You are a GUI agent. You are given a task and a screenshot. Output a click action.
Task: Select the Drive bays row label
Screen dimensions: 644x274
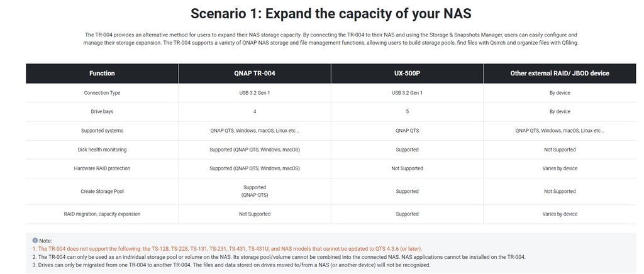(102, 111)
